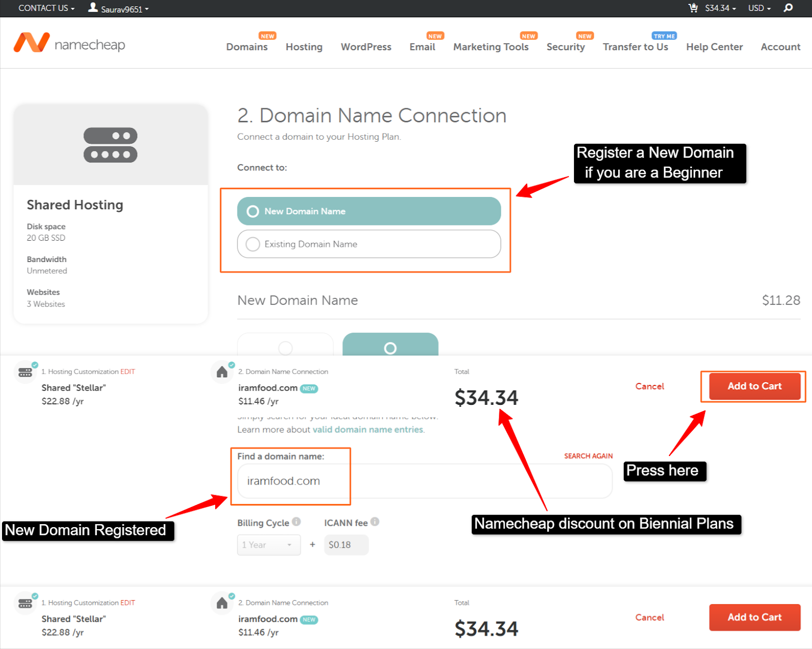The width and height of the screenshot is (812, 649).
Task: Click the SEARCH AGAIN link
Action: tap(589, 456)
